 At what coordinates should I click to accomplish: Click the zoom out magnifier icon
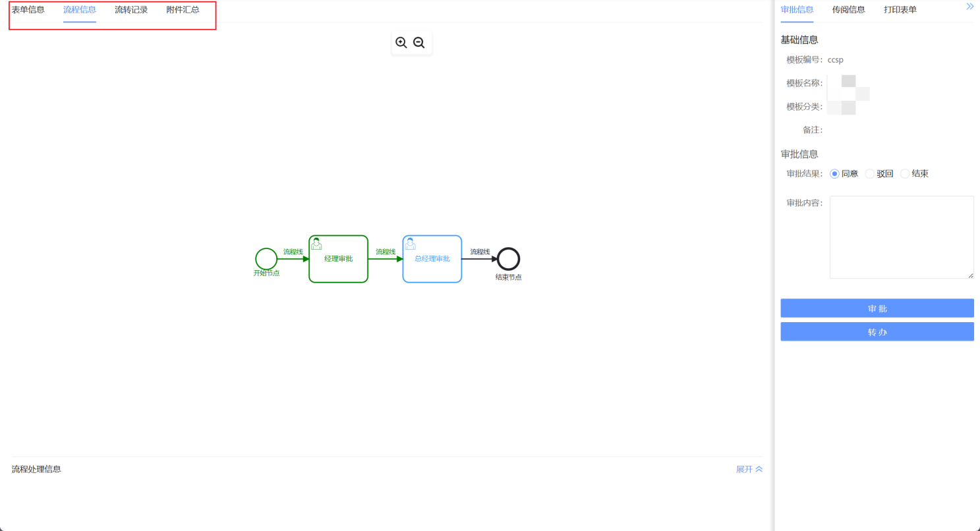(x=419, y=42)
